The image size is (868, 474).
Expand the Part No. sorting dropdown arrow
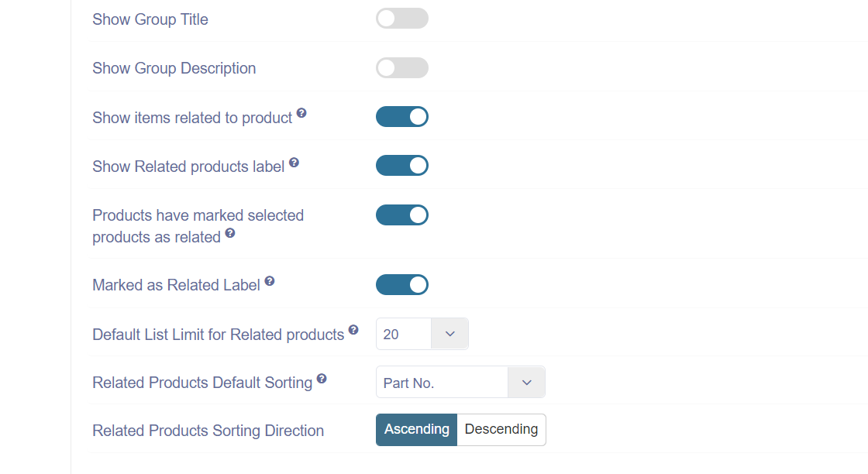click(526, 382)
